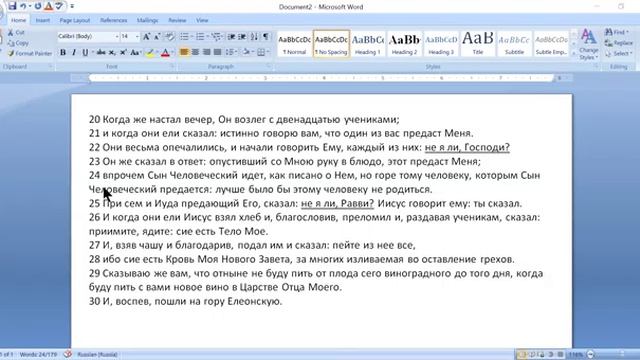
Task: Align paragraph text to the right
Action: point(207,52)
